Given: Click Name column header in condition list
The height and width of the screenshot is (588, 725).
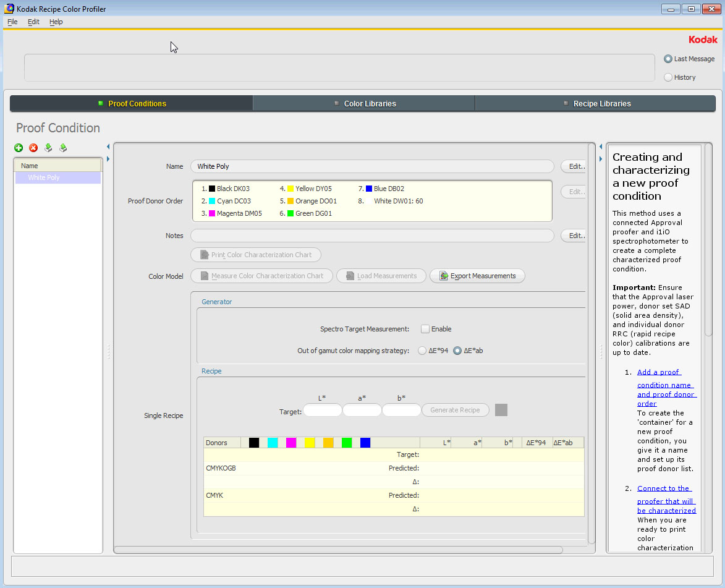Looking at the screenshot, I should click(58, 166).
